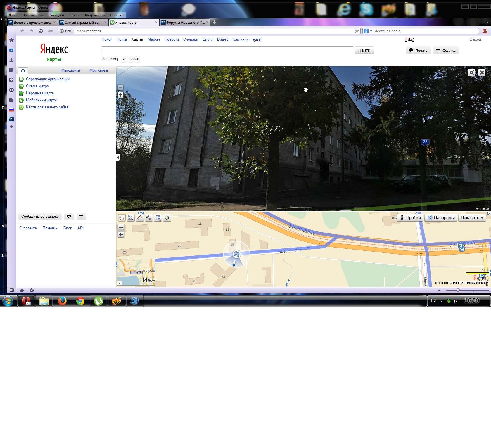
Task: Select the ruler distance measurement tool
Action: click(x=140, y=218)
